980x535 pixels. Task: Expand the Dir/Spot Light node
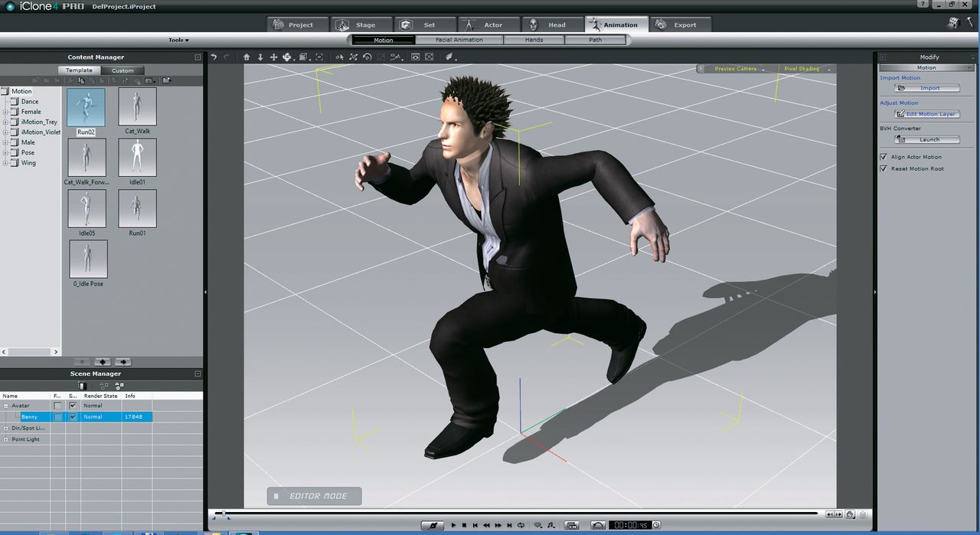(x=5, y=428)
